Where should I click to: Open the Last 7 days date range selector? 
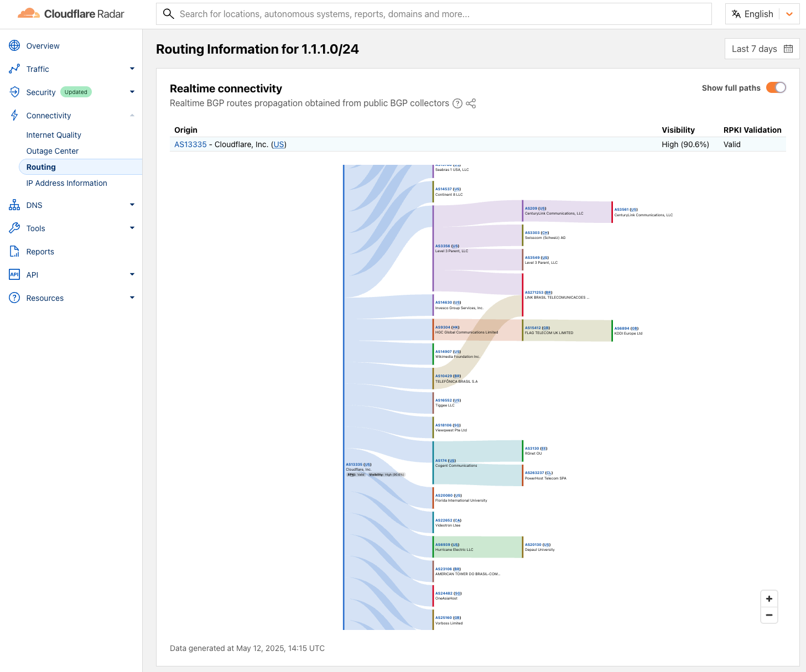click(x=762, y=49)
